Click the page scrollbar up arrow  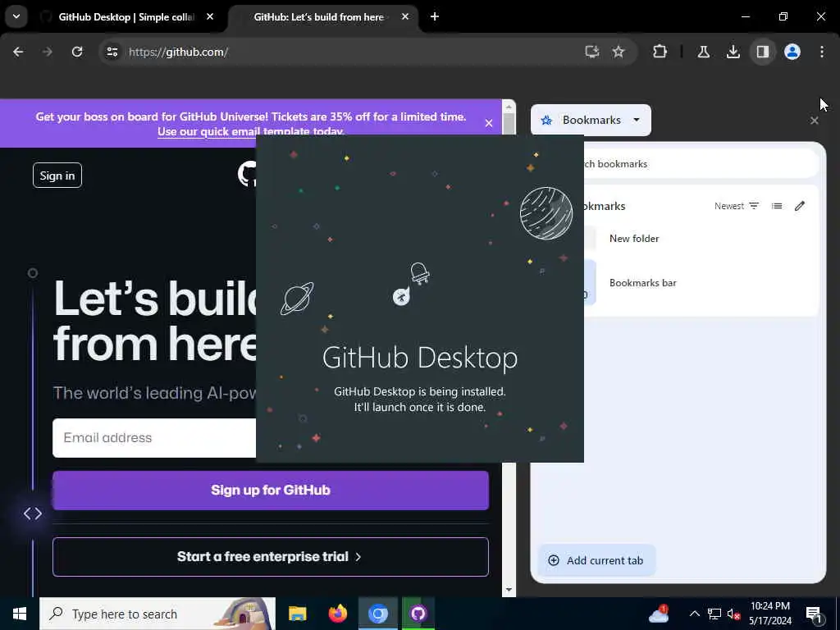coord(509,107)
